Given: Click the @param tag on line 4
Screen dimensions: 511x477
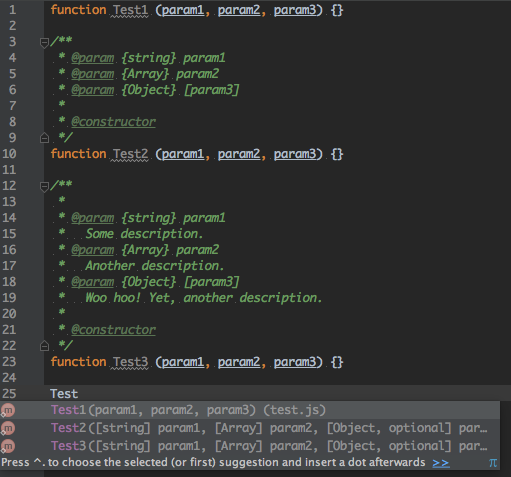Looking at the screenshot, I should tap(93, 58).
